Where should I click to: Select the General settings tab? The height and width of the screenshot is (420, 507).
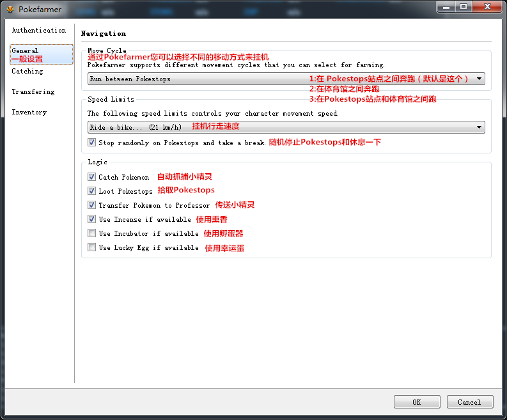click(x=42, y=54)
